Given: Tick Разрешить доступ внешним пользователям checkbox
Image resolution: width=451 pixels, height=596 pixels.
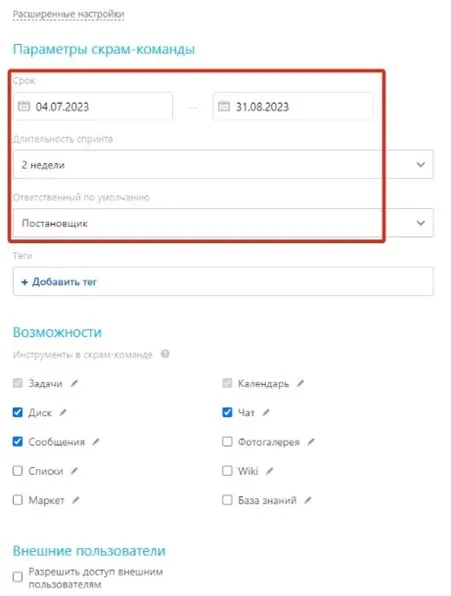Looking at the screenshot, I should [17, 577].
